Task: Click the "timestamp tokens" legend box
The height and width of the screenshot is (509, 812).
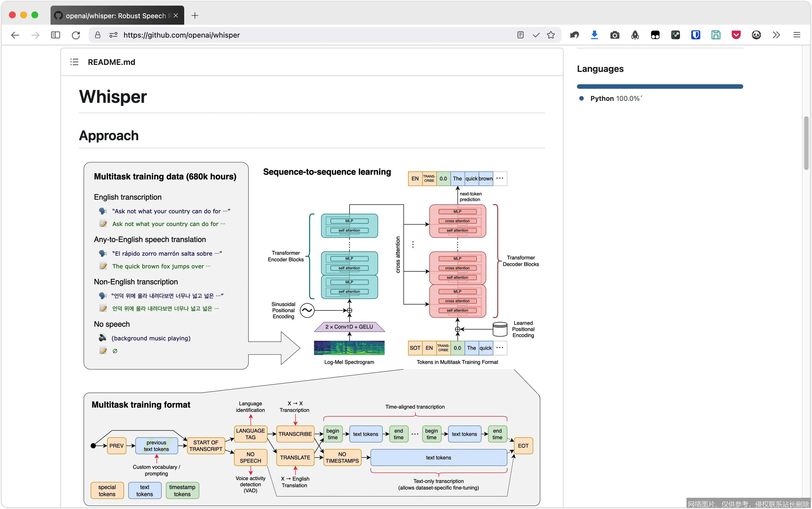Action: 182,490
